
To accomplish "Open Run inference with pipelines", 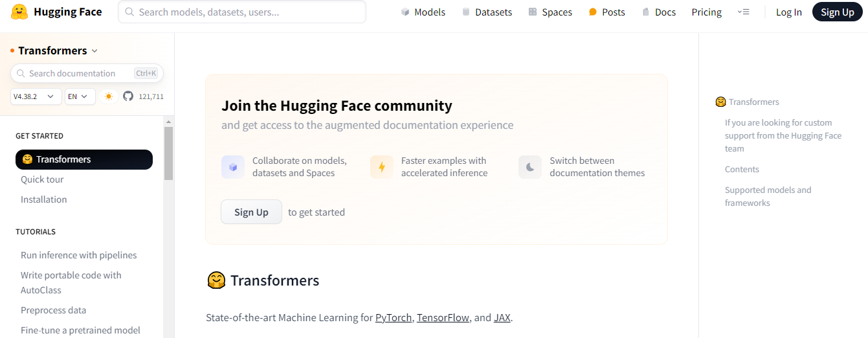I will (78, 255).
